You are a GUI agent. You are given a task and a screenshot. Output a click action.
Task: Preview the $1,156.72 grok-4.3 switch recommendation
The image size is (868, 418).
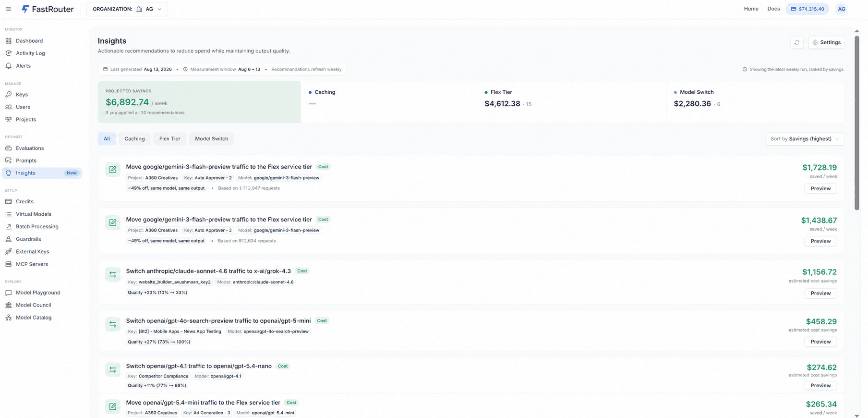(820, 294)
